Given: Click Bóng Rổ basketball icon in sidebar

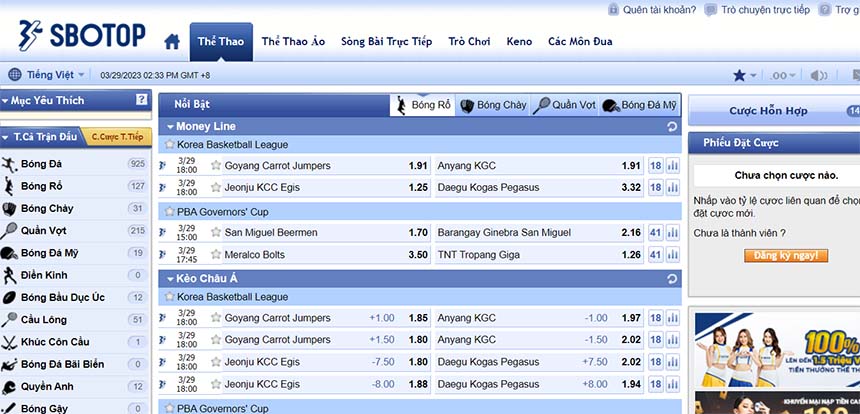Looking at the screenshot, I should pyautogui.click(x=9, y=186).
